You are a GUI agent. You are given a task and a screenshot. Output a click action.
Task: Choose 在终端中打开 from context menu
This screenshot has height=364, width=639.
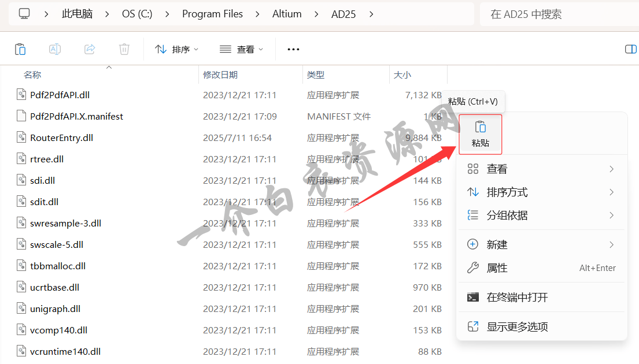[541, 297]
